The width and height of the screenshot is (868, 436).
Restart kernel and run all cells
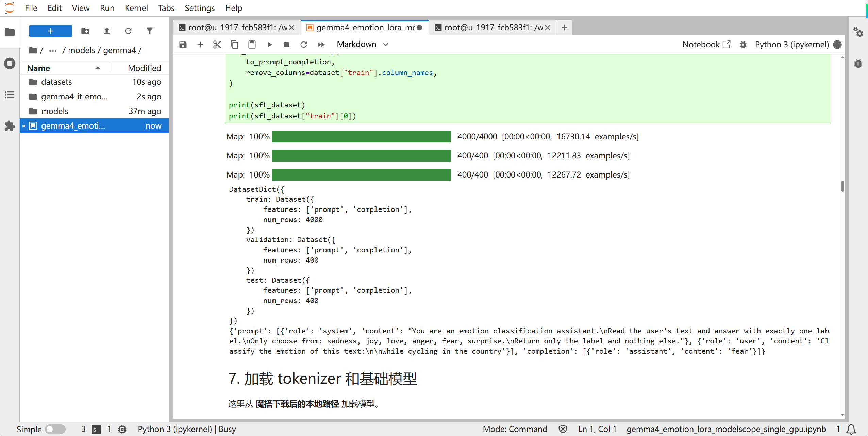point(321,45)
